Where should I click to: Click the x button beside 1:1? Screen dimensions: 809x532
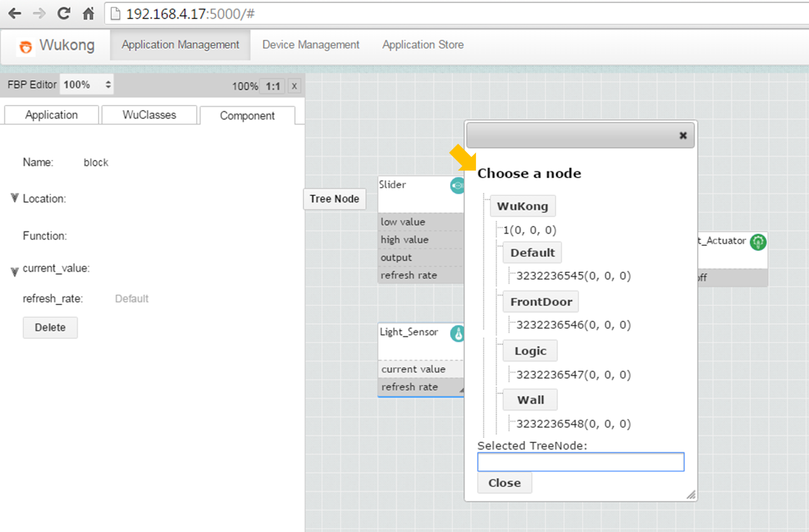295,86
